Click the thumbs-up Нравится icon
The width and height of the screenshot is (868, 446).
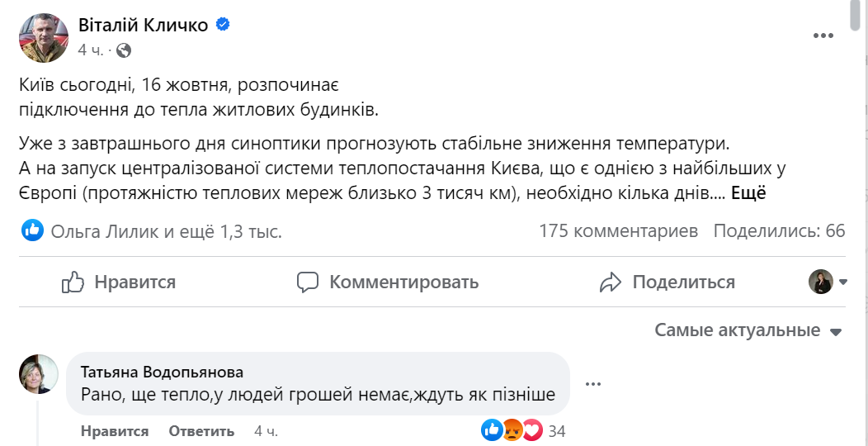tap(73, 282)
